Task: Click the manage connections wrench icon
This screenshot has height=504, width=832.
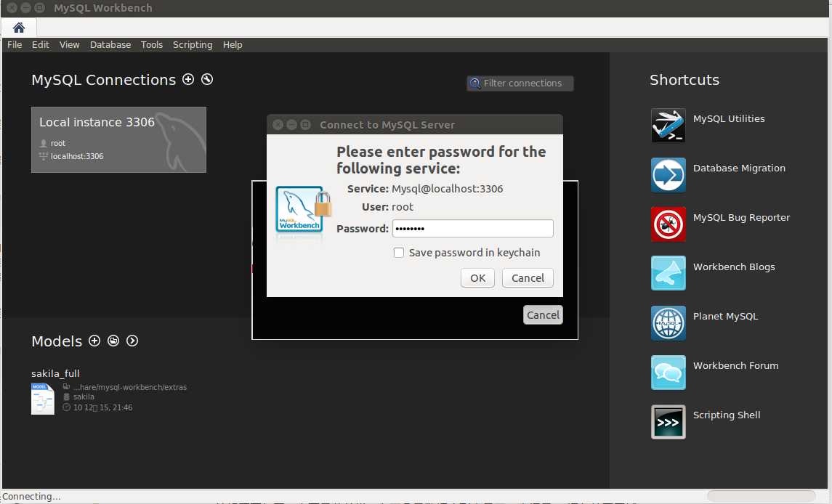Action: tap(207, 79)
